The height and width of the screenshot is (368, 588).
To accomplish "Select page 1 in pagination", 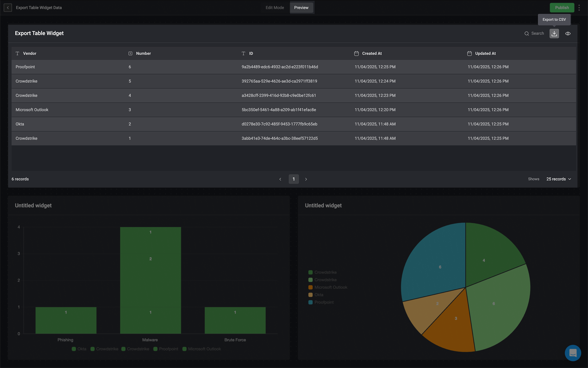I will click(293, 179).
